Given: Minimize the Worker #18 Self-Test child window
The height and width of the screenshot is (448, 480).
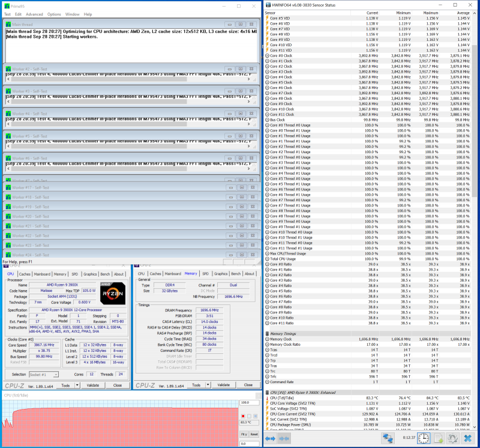Looking at the screenshot, I should (x=231, y=198).
